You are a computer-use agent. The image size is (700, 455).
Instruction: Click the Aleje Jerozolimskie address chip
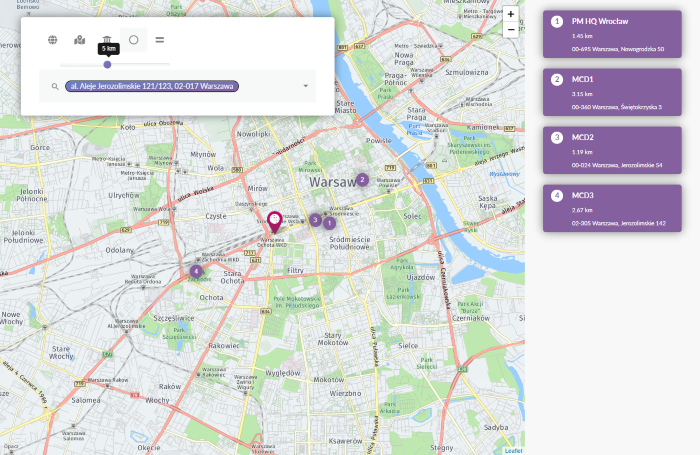coord(152,87)
